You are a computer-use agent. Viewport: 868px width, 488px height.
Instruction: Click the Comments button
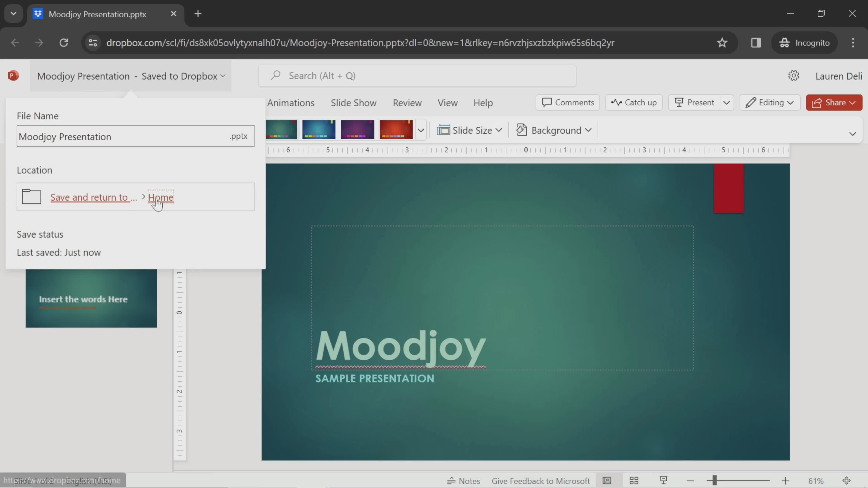[568, 102]
